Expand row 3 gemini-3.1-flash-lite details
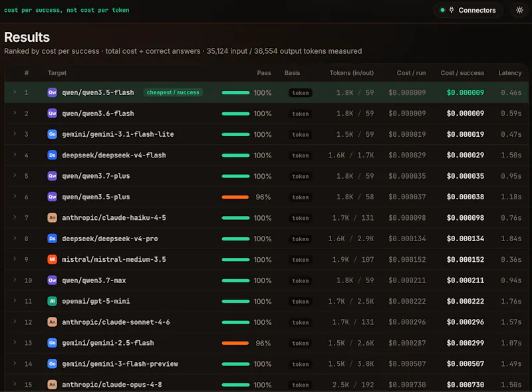The image size is (532, 392). (15, 134)
